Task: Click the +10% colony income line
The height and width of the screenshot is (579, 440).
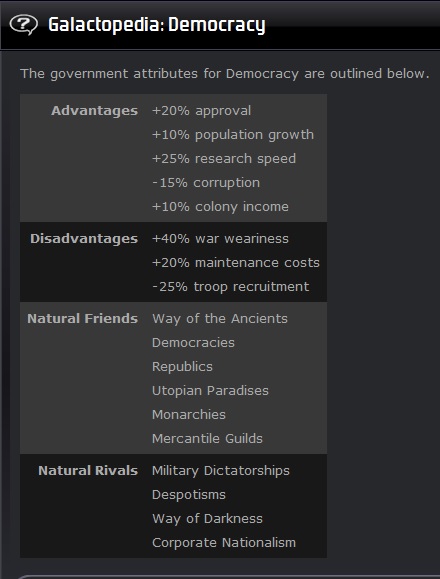Action: (220, 207)
